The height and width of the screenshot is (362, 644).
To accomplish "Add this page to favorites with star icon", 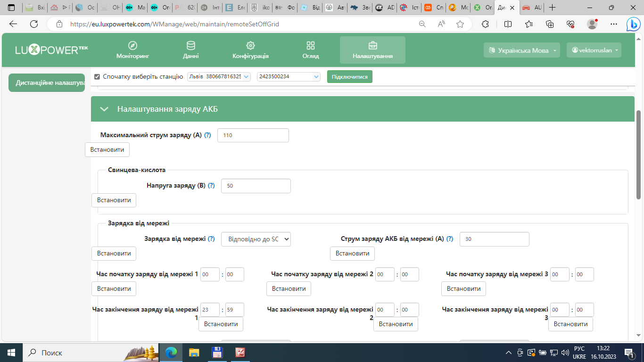I will point(460,24).
